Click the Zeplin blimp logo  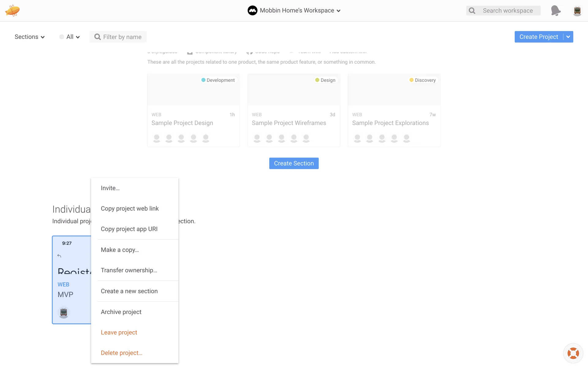[12, 10]
